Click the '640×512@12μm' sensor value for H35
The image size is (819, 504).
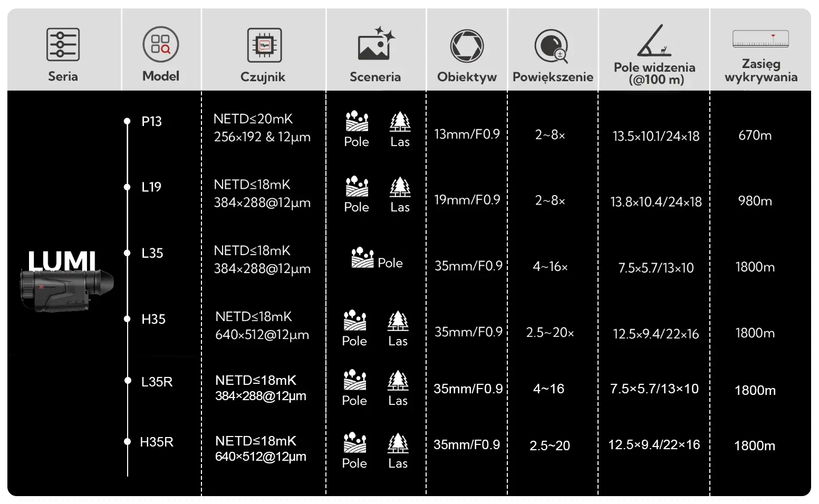click(x=262, y=335)
